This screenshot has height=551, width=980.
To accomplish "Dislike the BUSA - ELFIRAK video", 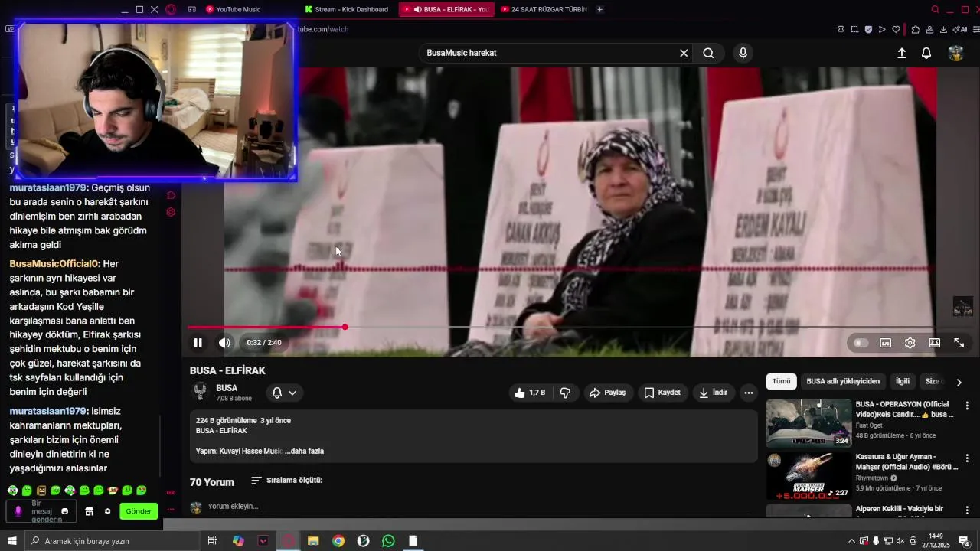I will [565, 393].
